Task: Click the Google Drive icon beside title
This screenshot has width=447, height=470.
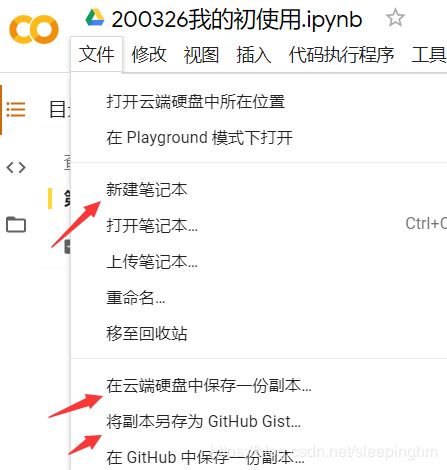Action: point(95,18)
